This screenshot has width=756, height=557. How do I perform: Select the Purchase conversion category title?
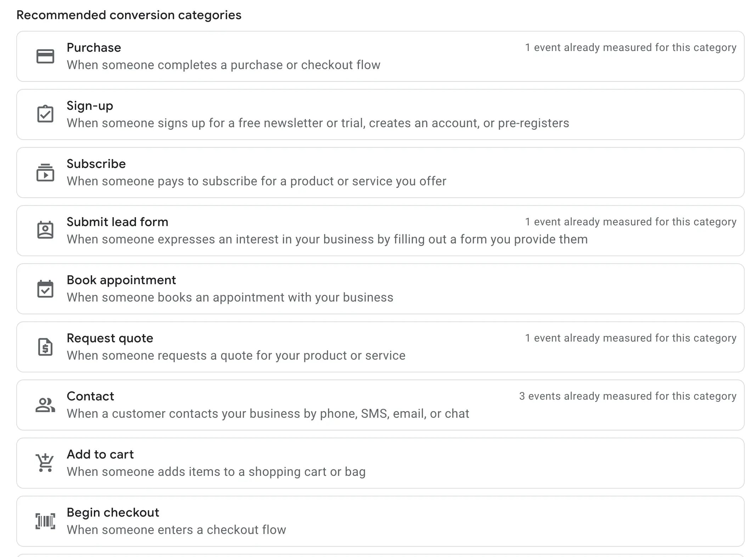(94, 48)
